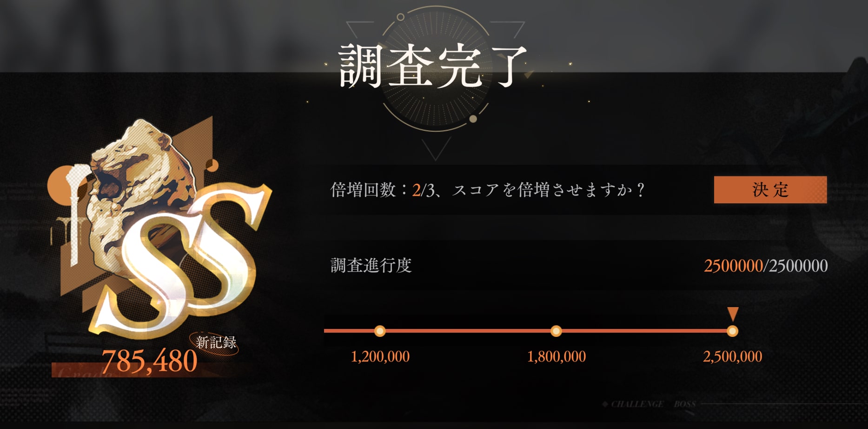Click the 倍増回数 2/3 prompt text

488,190
